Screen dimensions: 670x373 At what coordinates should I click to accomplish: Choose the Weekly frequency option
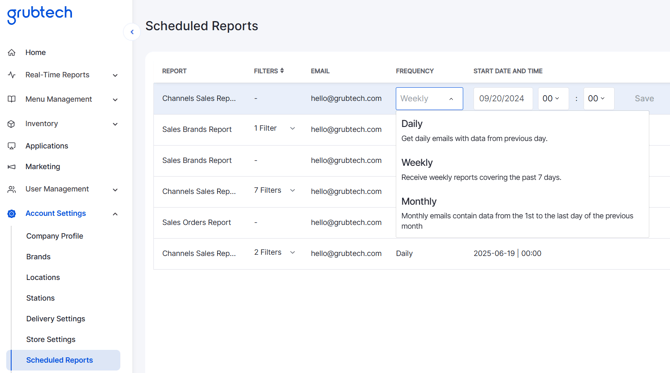[522, 170]
